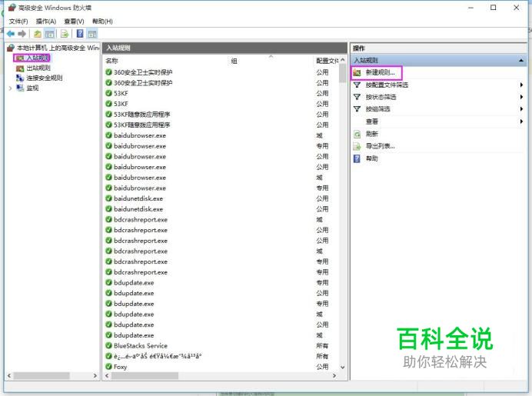Click green check icon of BlueStacks Service
Image resolution: width=532 pixels, height=396 pixels.
[108, 346]
